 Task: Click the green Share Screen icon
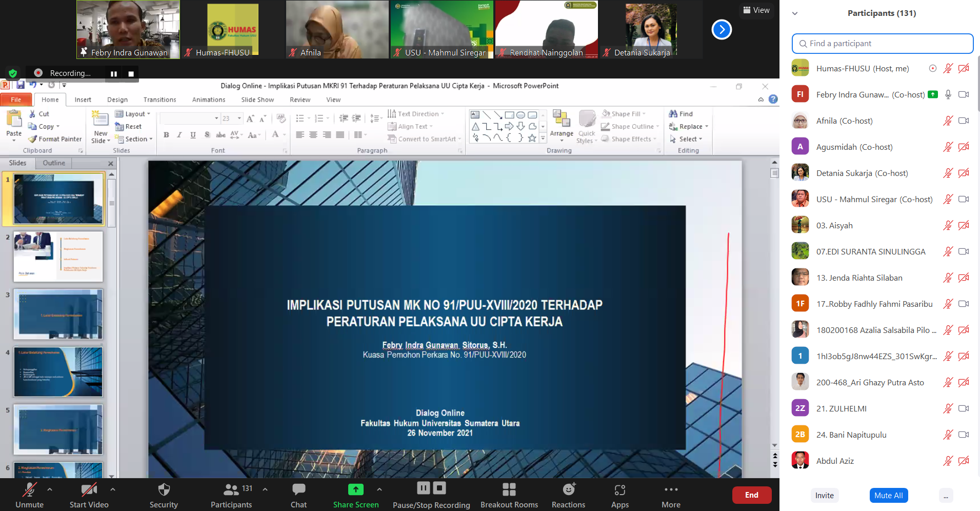tap(355, 490)
